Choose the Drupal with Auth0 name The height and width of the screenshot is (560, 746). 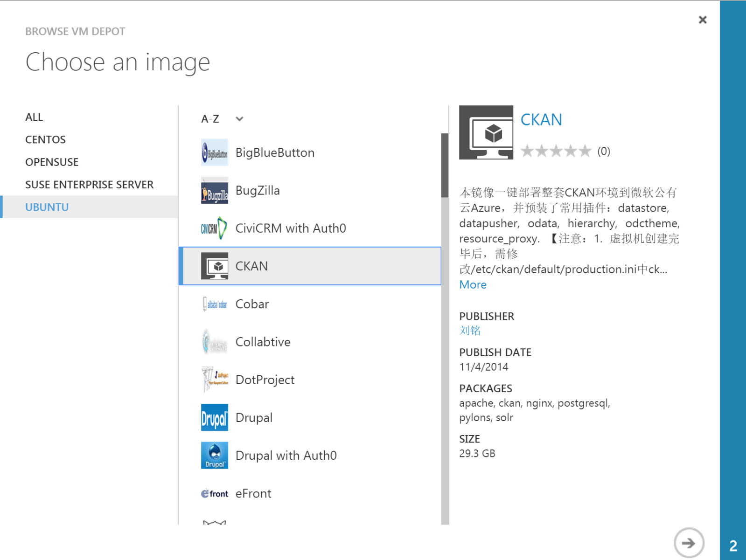(x=286, y=455)
